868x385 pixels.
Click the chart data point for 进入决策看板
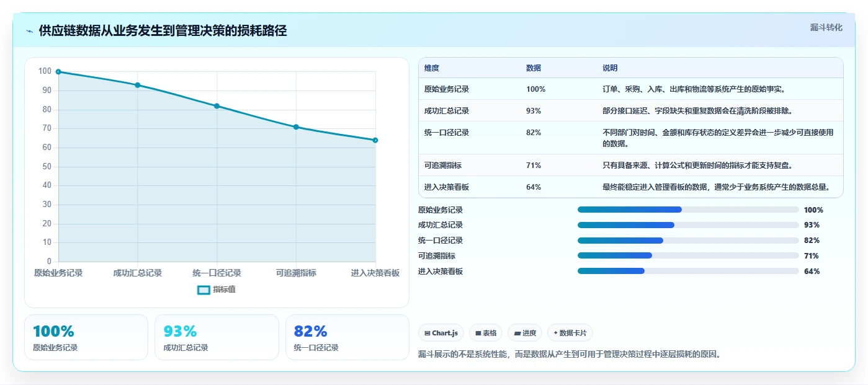click(375, 140)
